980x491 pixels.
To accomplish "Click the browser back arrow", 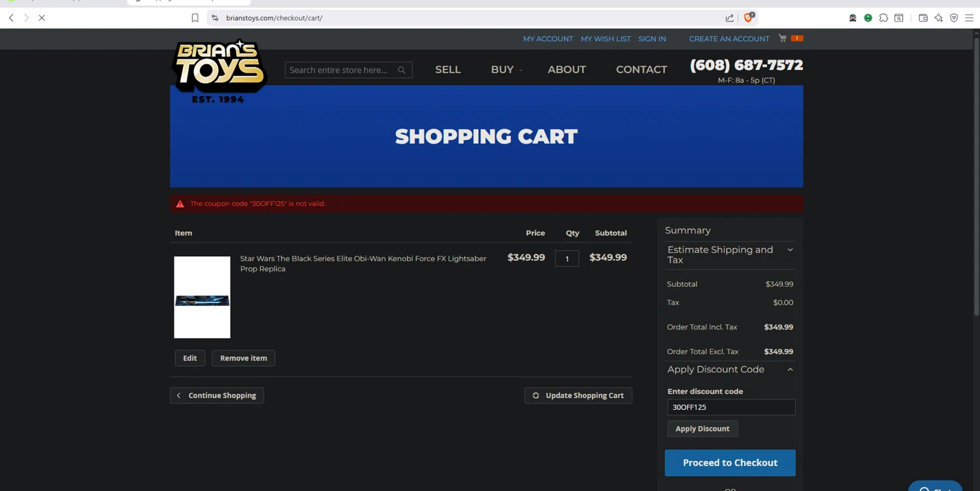I will (x=11, y=18).
